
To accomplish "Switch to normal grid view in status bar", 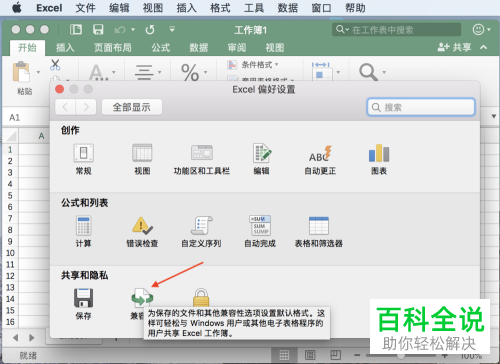I will pos(284,355).
